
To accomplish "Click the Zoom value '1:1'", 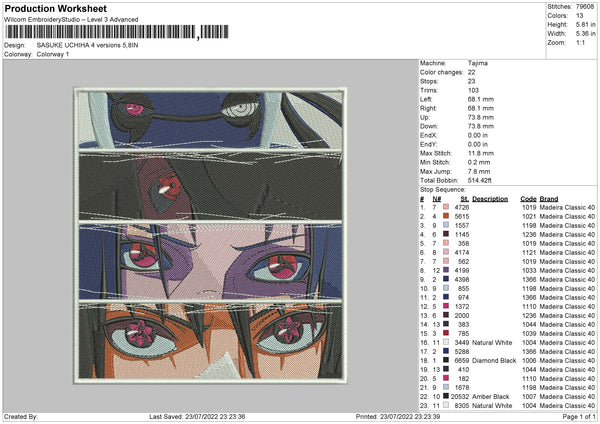I will tap(580, 42).
